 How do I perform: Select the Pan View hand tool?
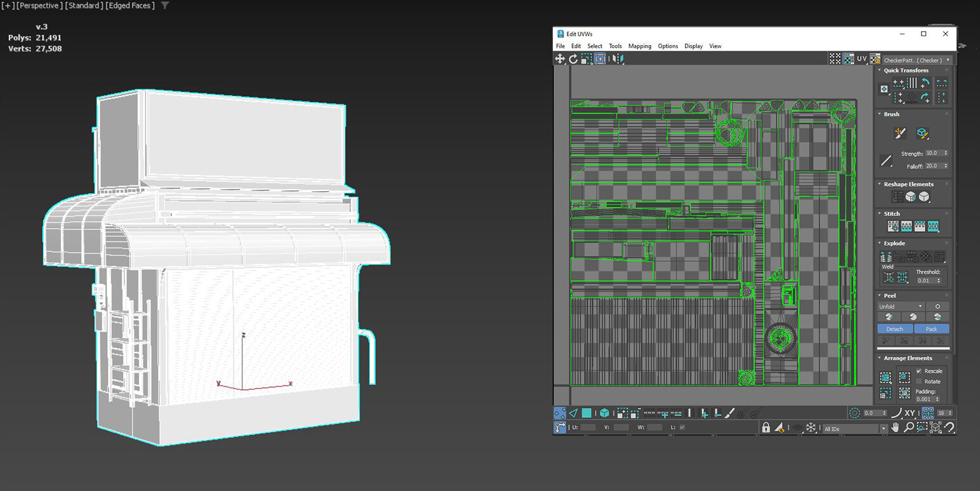click(x=896, y=428)
